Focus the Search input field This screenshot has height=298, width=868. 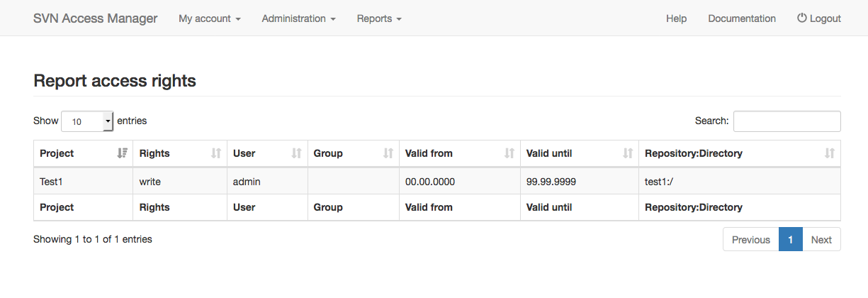787,121
